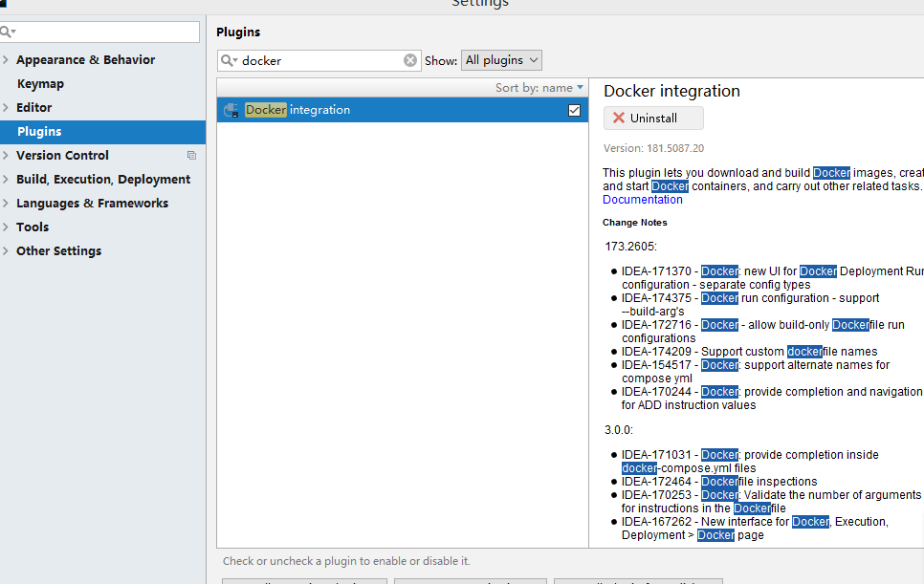
Task: Click the IDEA-167262 change note
Action: [755, 528]
